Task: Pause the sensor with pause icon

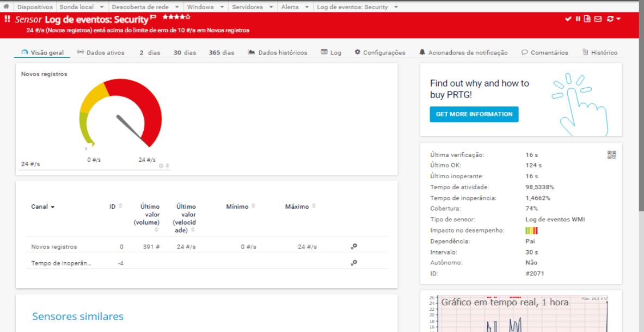Action: pyautogui.click(x=578, y=19)
